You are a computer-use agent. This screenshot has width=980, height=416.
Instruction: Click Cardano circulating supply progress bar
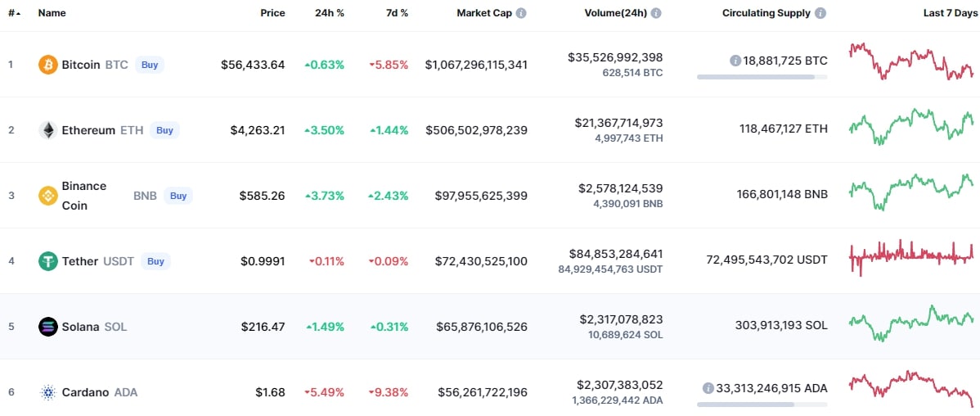point(762,405)
